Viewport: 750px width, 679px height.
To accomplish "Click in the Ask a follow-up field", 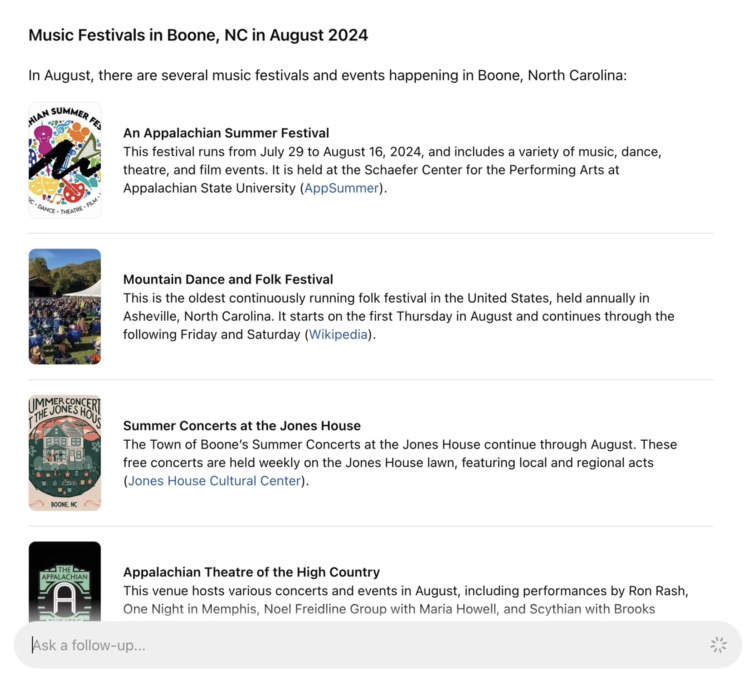I will (x=360, y=645).
